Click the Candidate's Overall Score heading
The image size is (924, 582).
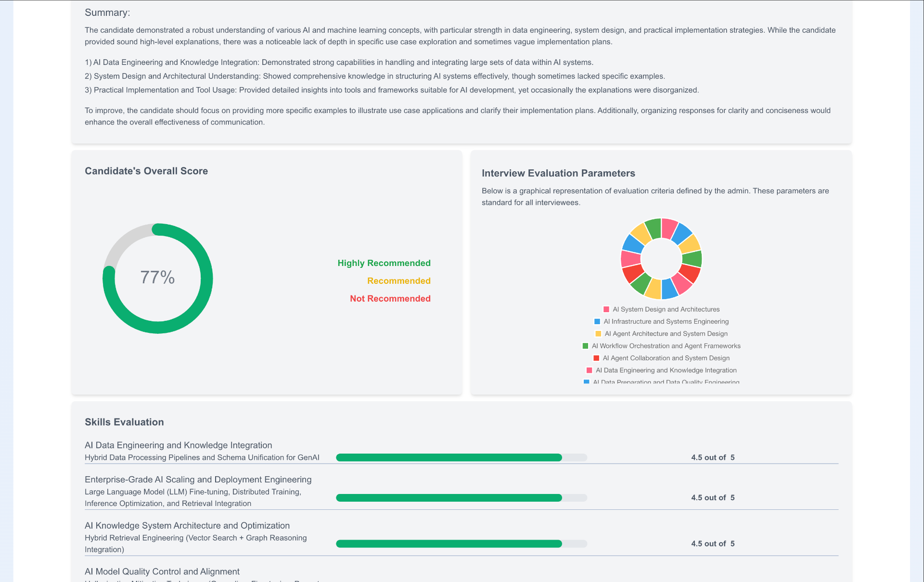tap(146, 171)
